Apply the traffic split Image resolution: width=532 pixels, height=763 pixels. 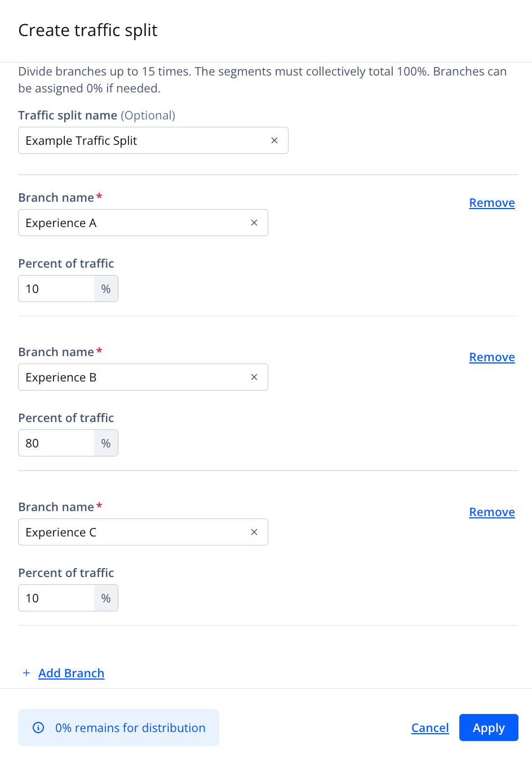(x=489, y=728)
